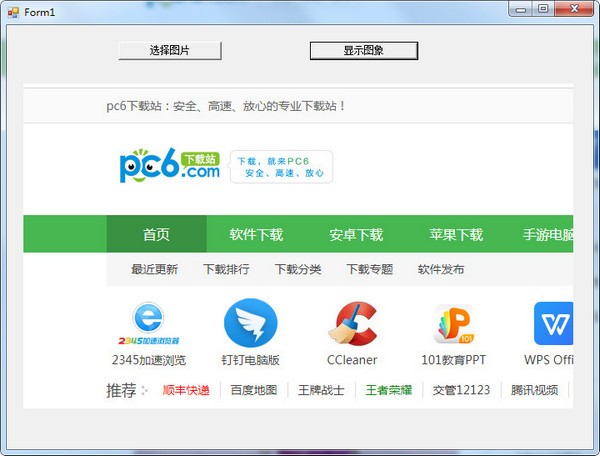Click the pc6下载站 slogan text at top
600x456 pixels.
tap(226, 106)
